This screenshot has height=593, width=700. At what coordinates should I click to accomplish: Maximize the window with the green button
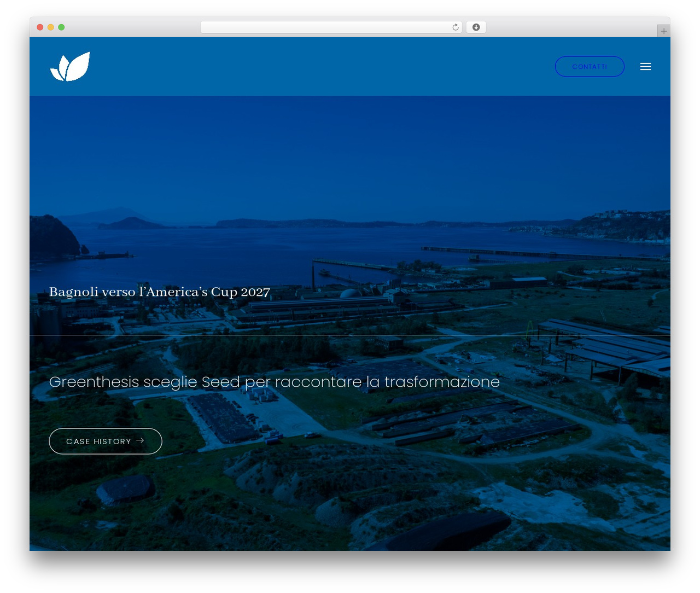tap(61, 27)
